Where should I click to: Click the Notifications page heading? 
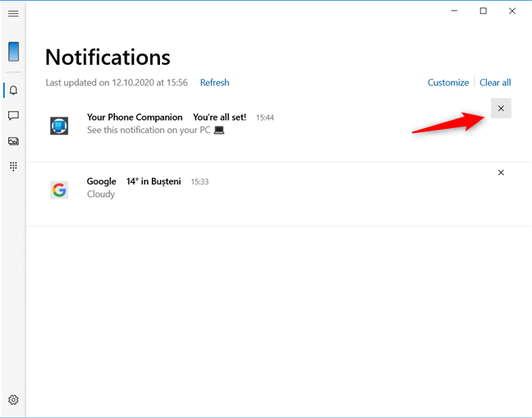(x=108, y=57)
